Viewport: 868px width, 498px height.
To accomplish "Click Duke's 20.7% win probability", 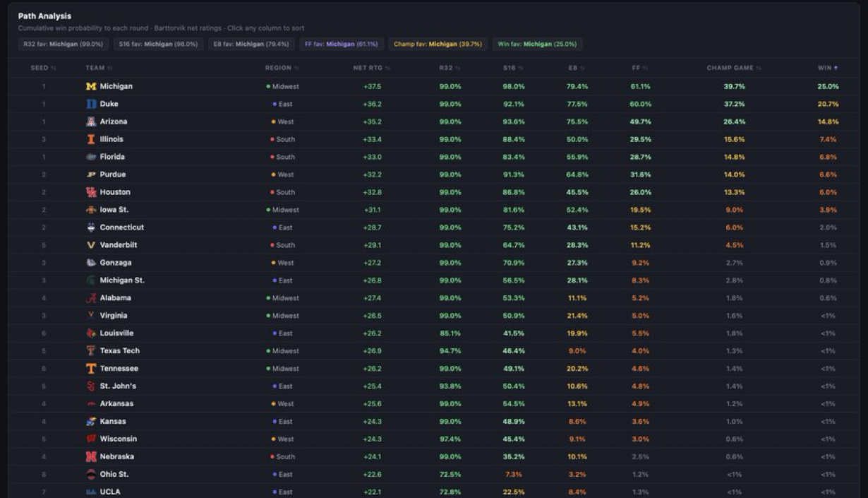I will (x=828, y=104).
